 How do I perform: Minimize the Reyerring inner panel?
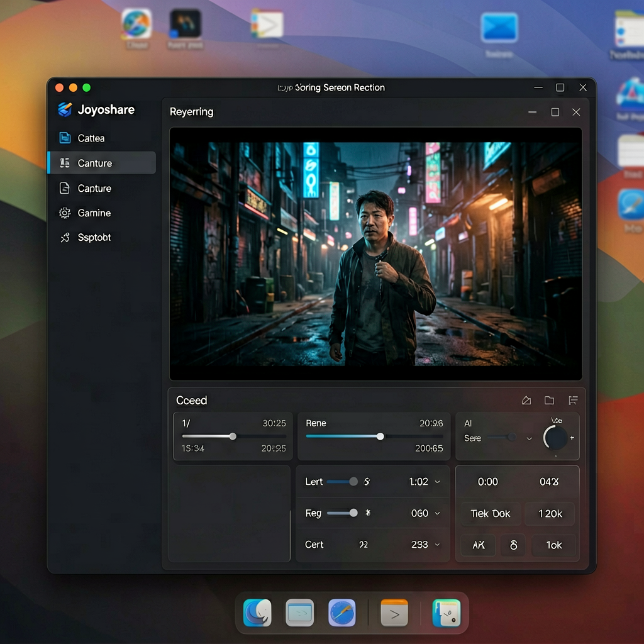point(532,112)
